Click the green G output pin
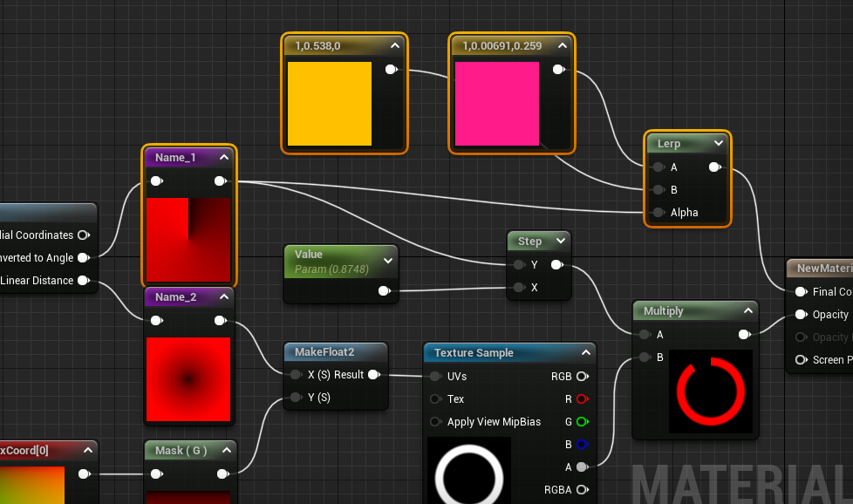Viewport: 853px width, 504px height. (583, 422)
